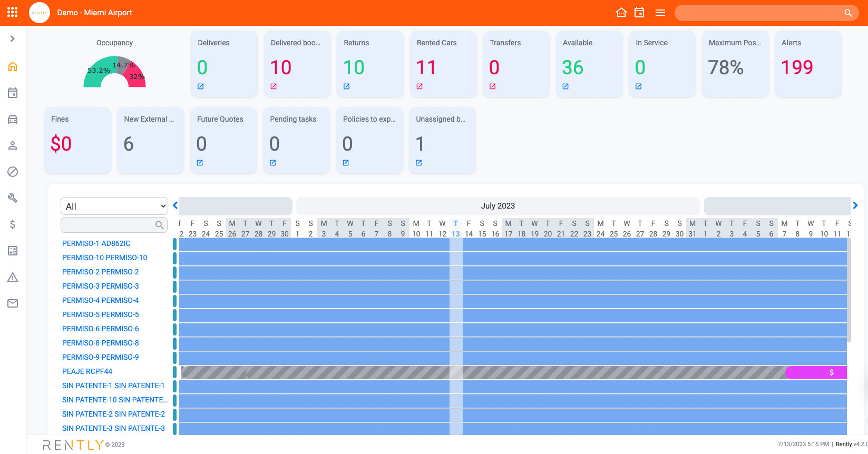868x454 pixels.
Task: Click the dollar sign billing icon in sidebar
Action: pos(13,224)
